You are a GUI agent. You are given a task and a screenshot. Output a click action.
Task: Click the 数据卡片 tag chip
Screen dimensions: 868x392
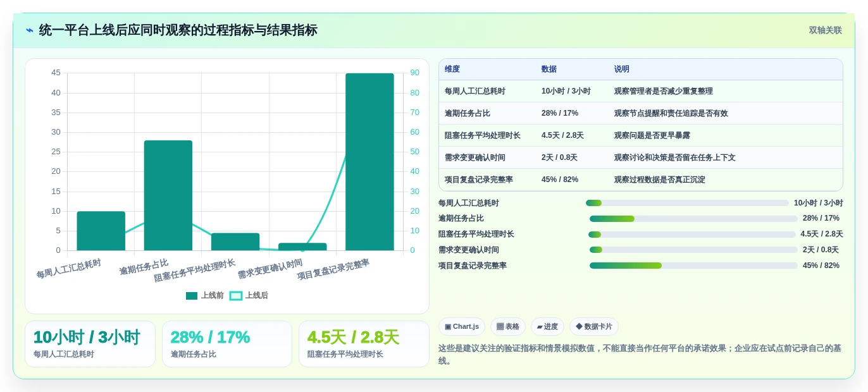594,327
